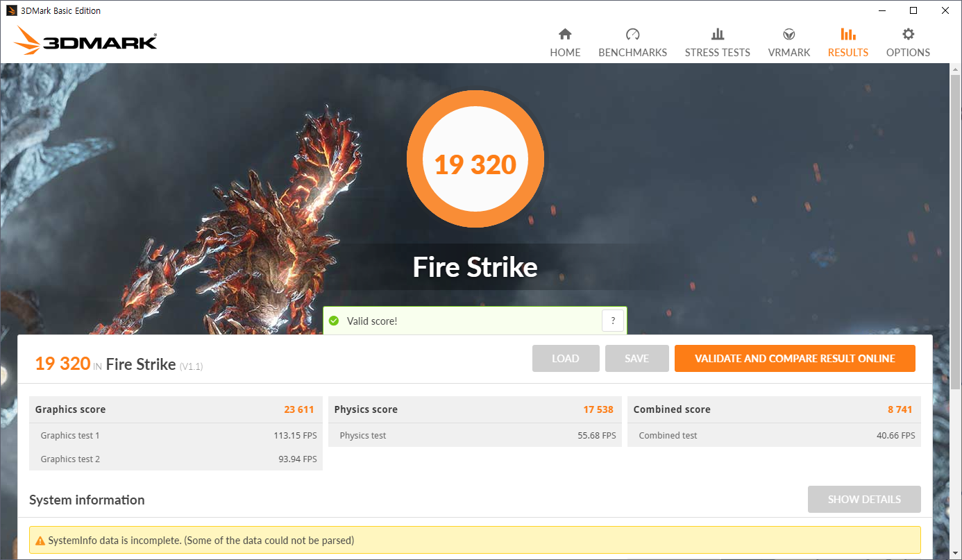Screen dimensions: 962x560
Task: Click the scrollbar up arrow
Action: (956, 69)
